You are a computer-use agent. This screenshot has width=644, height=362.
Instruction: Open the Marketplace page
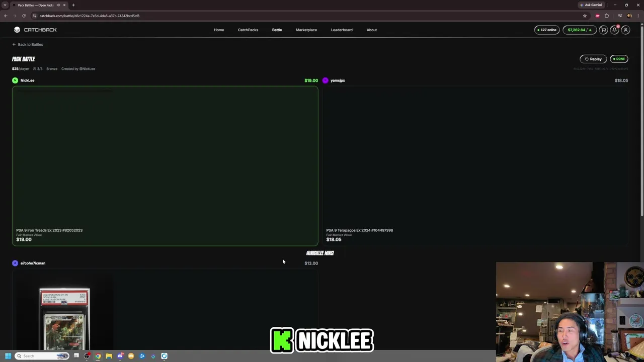click(x=306, y=30)
